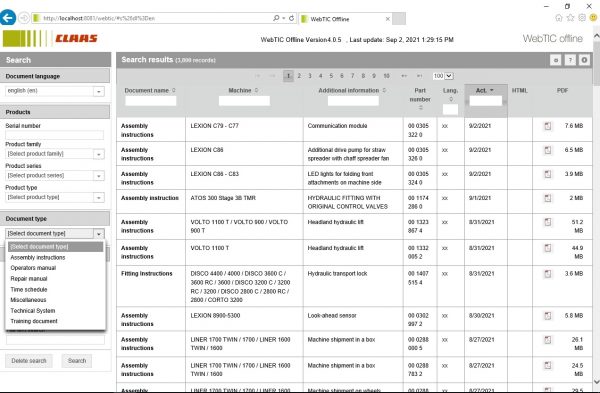
Task: Click the page vertical scrollbar down arrow
Action: tap(597, 382)
